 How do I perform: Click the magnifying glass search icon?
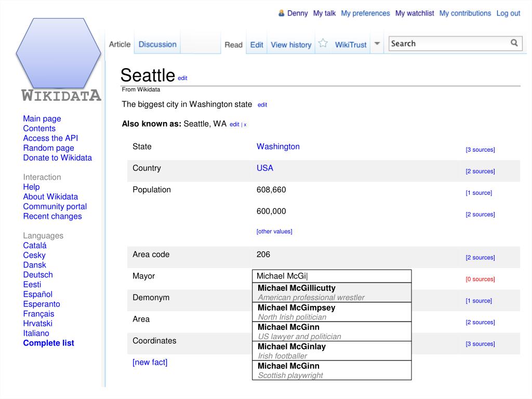514,43
